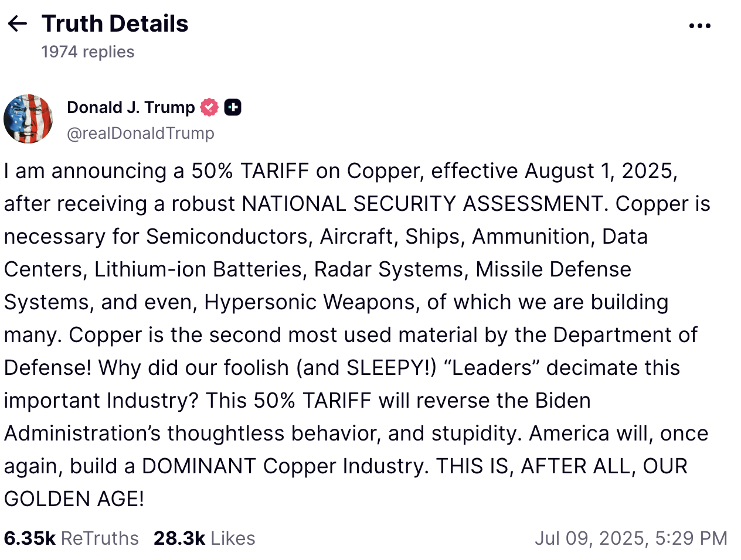View the 28.3k Likes list
The height and width of the screenshot is (560, 741).
pos(204,538)
